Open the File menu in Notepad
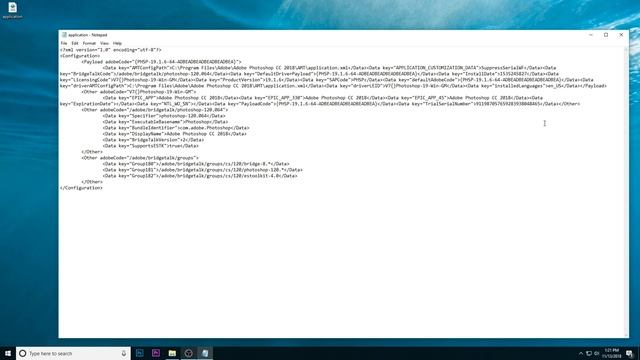 [64, 43]
